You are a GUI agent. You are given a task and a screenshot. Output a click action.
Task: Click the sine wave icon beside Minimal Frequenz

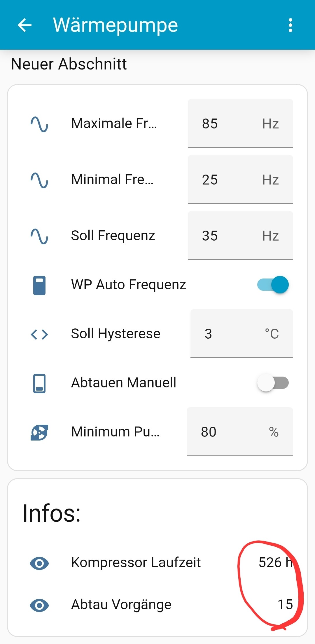(x=39, y=180)
